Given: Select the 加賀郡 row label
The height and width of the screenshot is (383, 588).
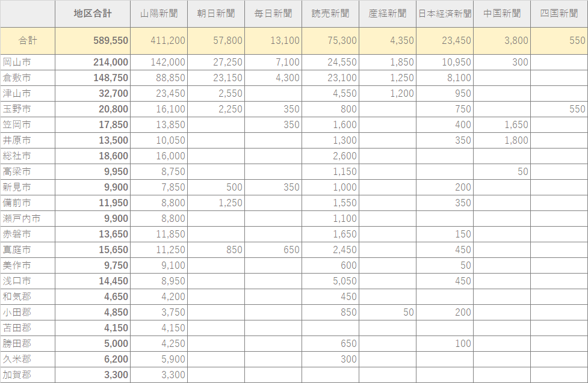Looking at the screenshot, I should [x=28, y=375].
